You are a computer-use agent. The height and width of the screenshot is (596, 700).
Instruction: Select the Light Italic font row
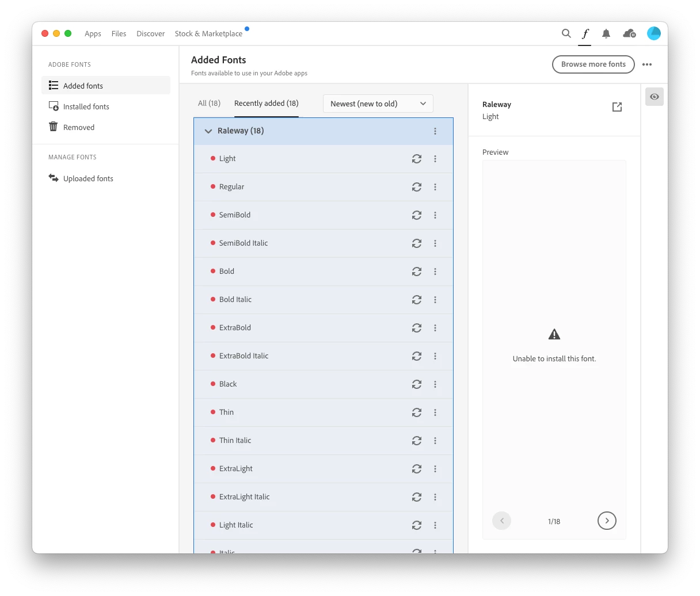click(324, 525)
